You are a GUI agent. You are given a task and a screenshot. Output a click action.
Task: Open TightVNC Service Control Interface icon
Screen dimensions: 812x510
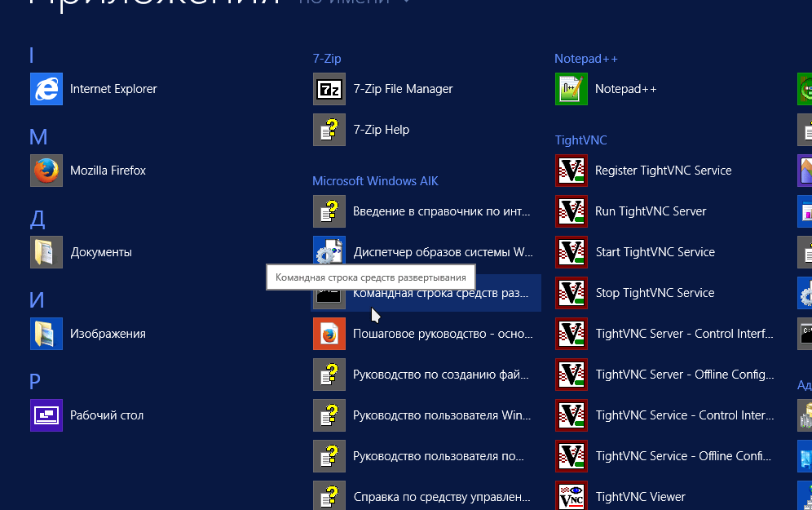click(571, 415)
